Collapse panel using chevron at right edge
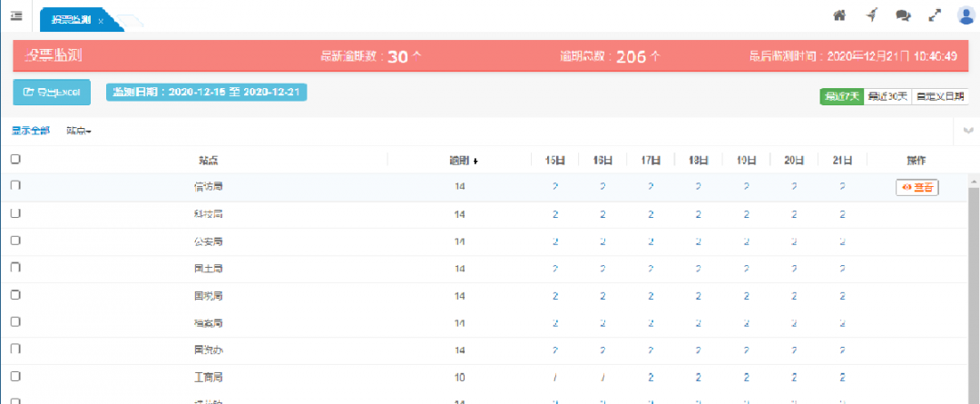 pyautogui.click(x=969, y=132)
